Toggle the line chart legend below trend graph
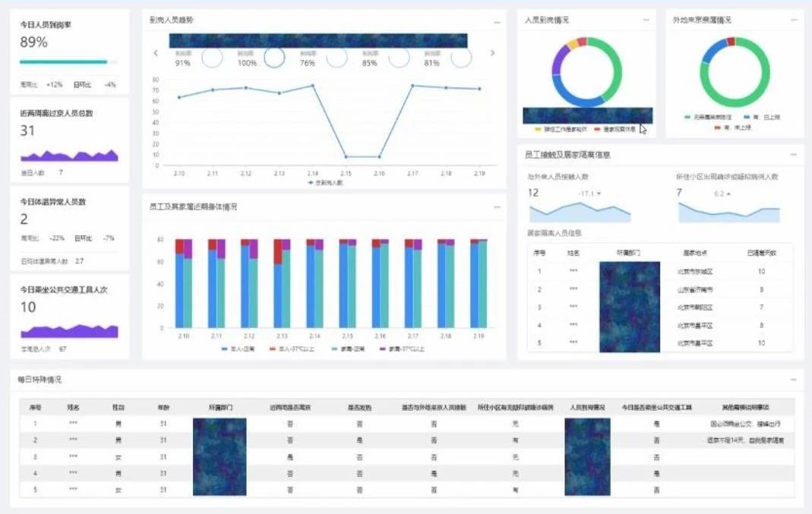The image size is (812, 514). pos(325,182)
